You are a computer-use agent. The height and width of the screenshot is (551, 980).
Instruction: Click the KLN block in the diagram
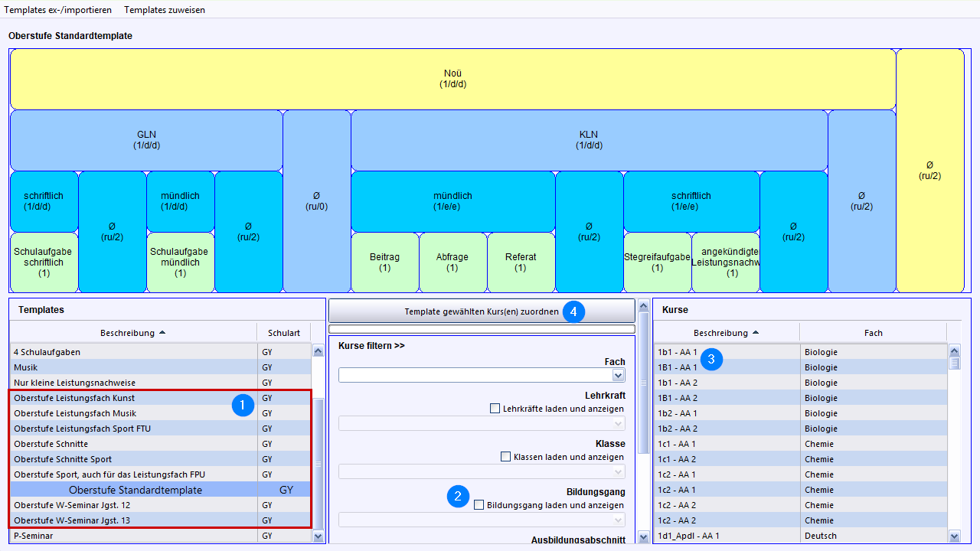[x=589, y=140]
